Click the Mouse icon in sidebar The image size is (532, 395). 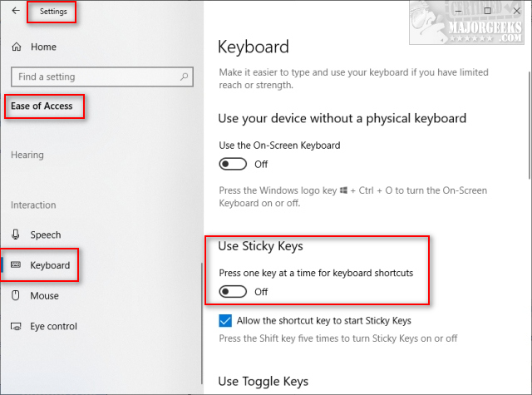coord(17,296)
